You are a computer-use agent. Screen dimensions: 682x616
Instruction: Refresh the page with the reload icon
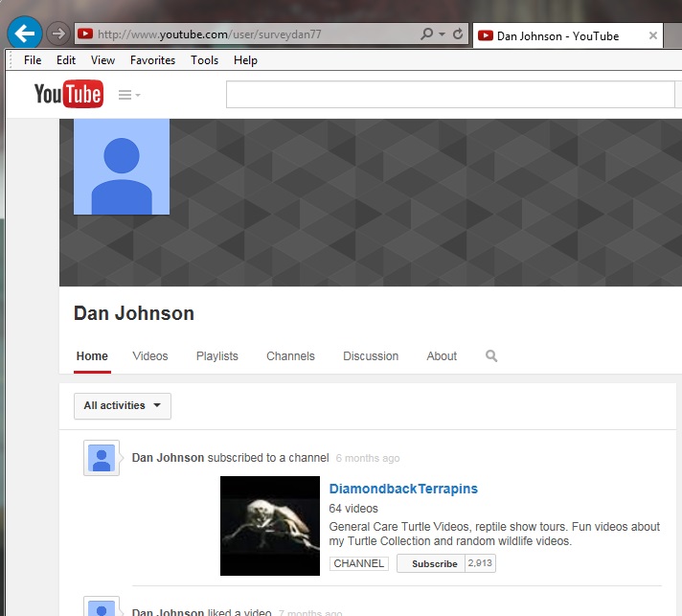coord(458,34)
